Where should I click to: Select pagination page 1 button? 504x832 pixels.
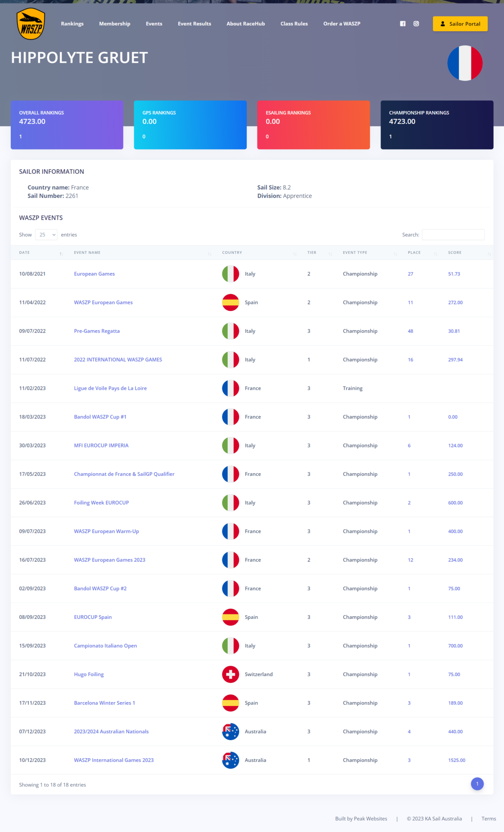point(477,784)
